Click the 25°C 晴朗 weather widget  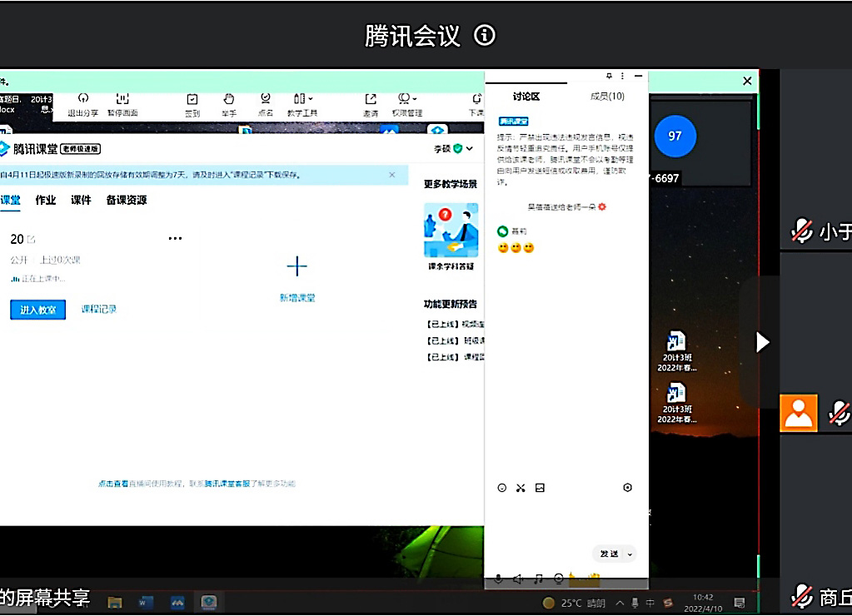coord(575,603)
